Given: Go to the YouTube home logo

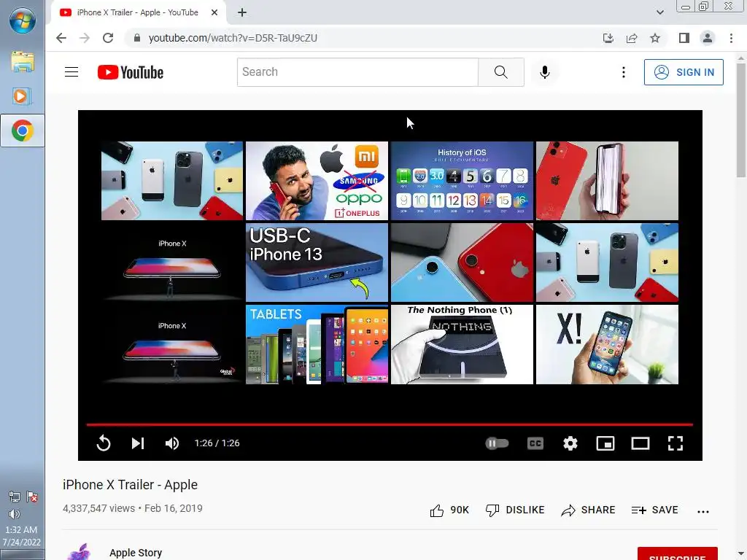Looking at the screenshot, I should [x=131, y=72].
